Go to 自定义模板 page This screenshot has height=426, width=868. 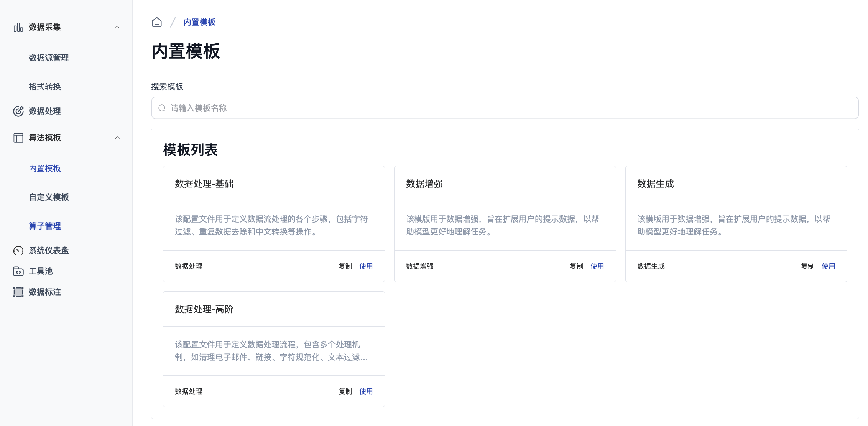[49, 197]
